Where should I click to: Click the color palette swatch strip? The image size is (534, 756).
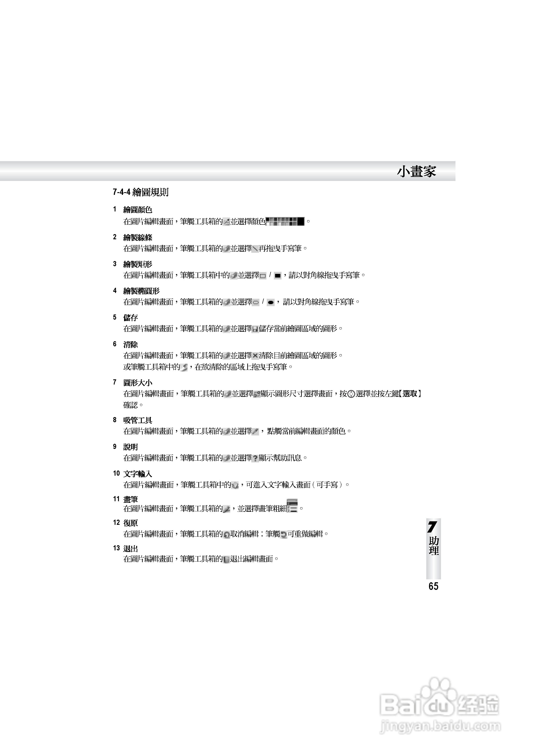coord(285,222)
